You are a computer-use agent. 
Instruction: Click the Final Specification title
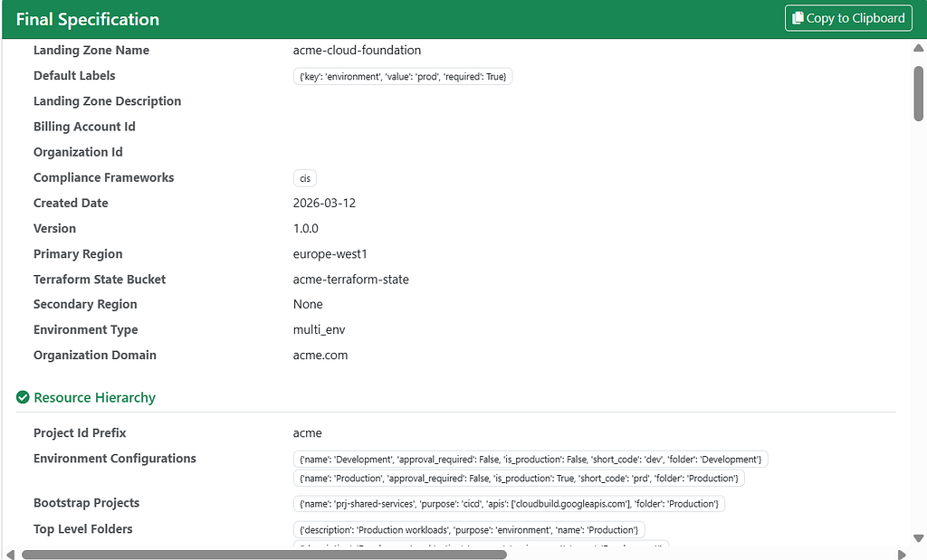coord(88,20)
